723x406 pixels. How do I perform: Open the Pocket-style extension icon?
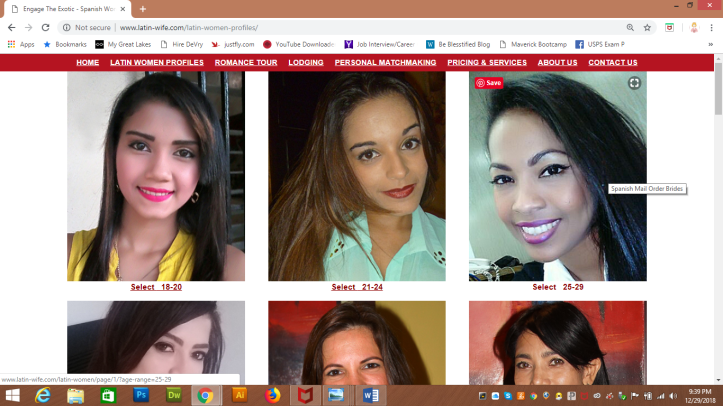[x=670, y=28]
